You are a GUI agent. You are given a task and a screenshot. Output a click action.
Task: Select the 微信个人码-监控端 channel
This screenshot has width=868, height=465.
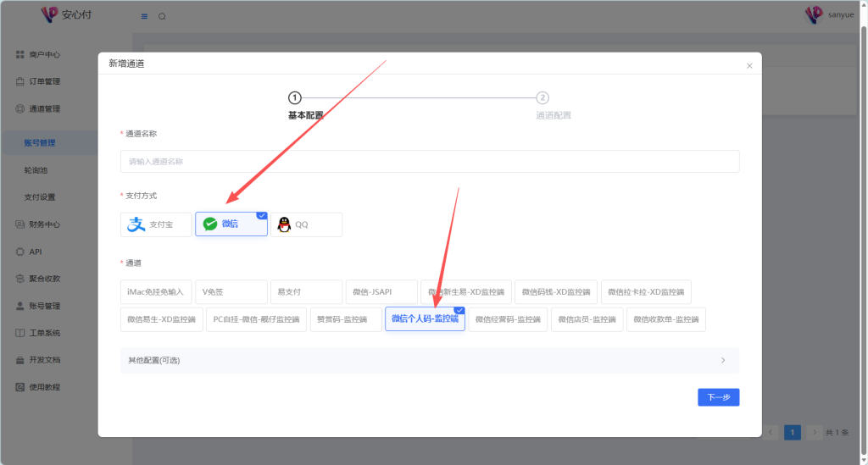pos(426,319)
